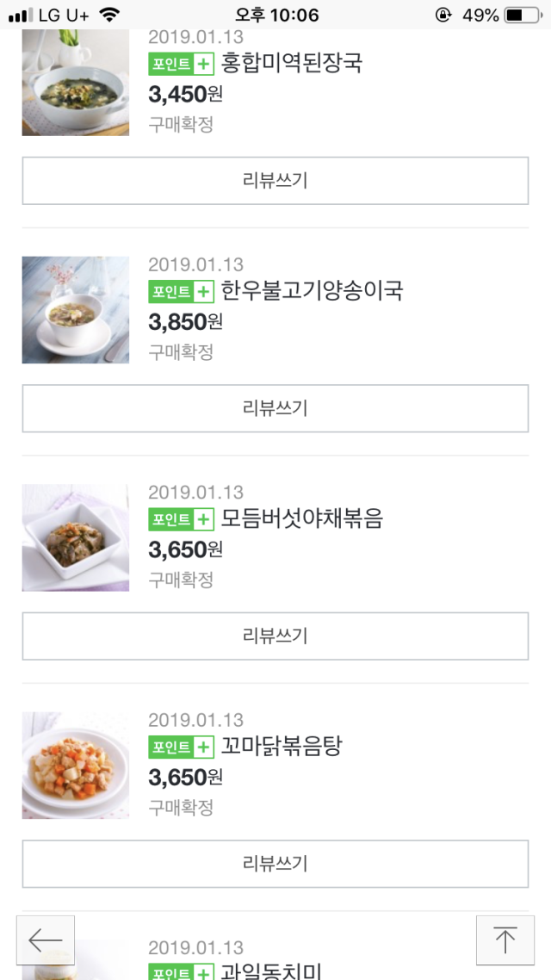
Task: Tap the battery icon in status bar
Action: [523, 15]
